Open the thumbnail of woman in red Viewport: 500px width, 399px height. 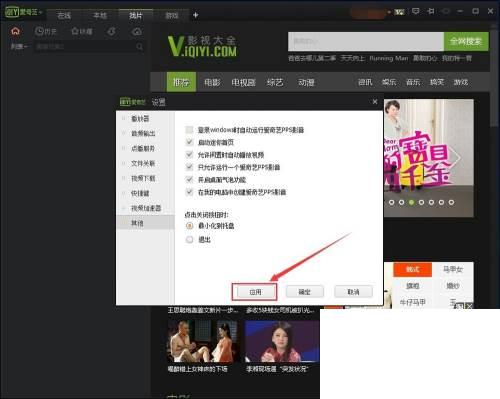tap(282, 341)
